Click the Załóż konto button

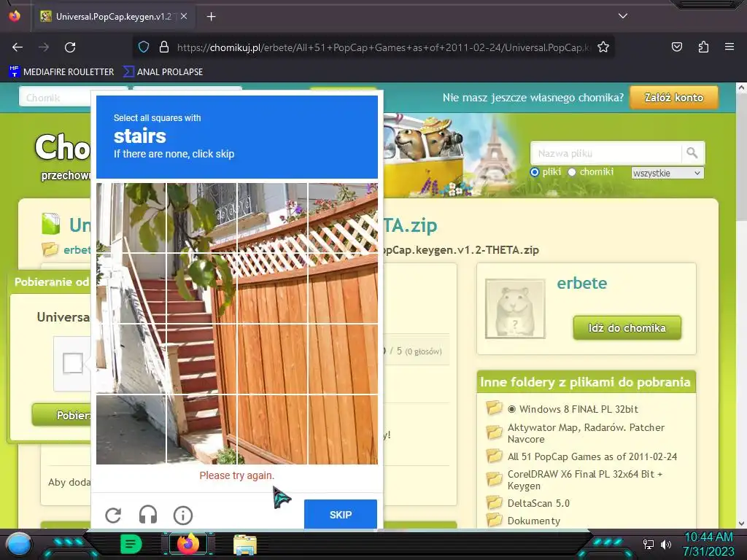(673, 98)
